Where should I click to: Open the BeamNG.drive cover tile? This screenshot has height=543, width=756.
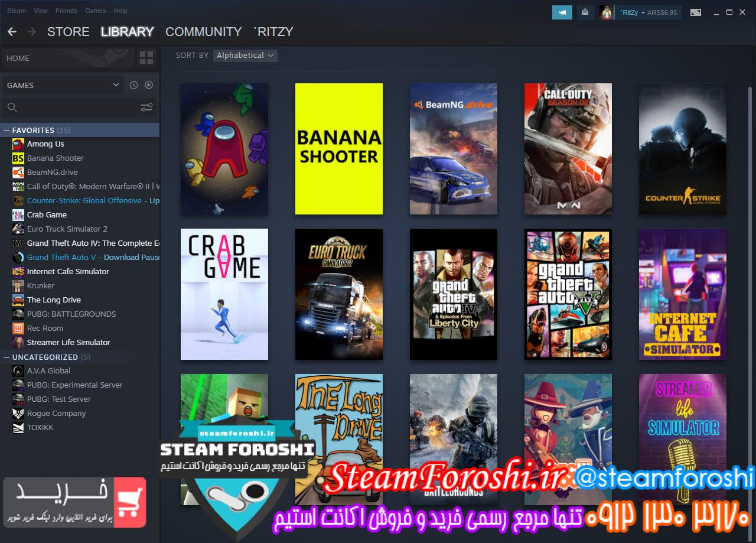454,149
